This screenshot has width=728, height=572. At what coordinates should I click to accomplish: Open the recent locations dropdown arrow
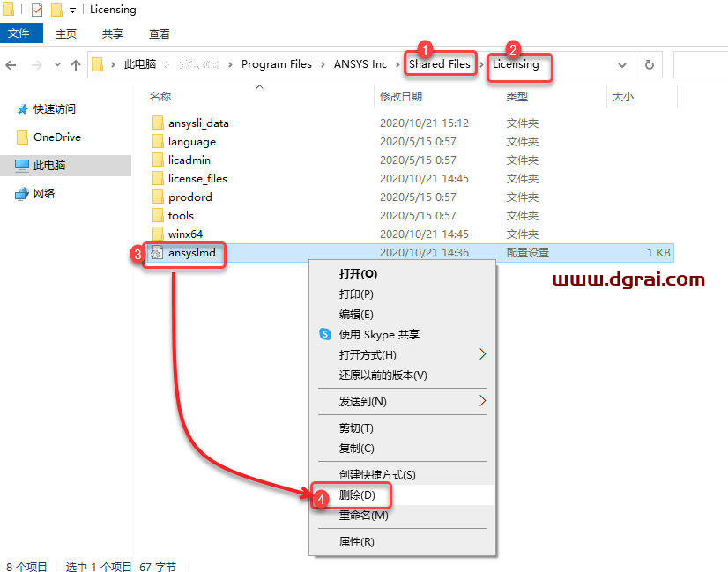coord(57,65)
